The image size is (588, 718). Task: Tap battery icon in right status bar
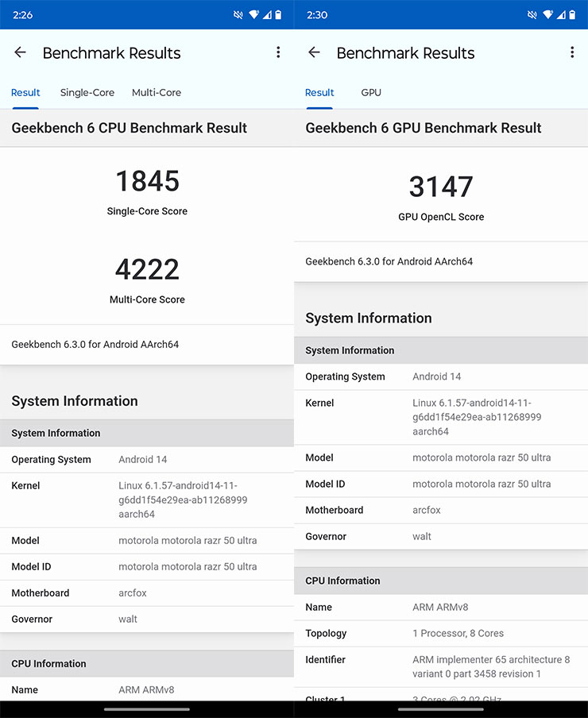pyautogui.click(x=572, y=14)
